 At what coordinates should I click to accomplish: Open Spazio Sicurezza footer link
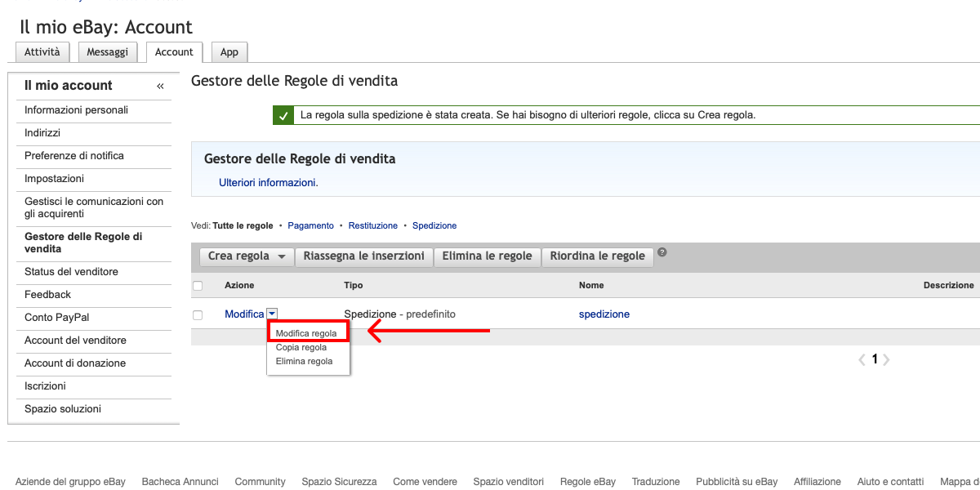click(339, 482)
